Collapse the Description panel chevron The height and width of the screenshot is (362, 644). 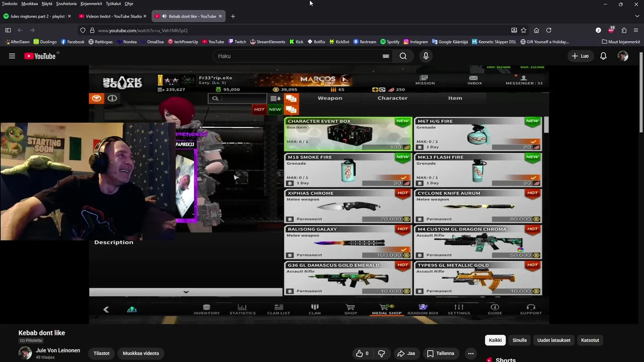186,292
